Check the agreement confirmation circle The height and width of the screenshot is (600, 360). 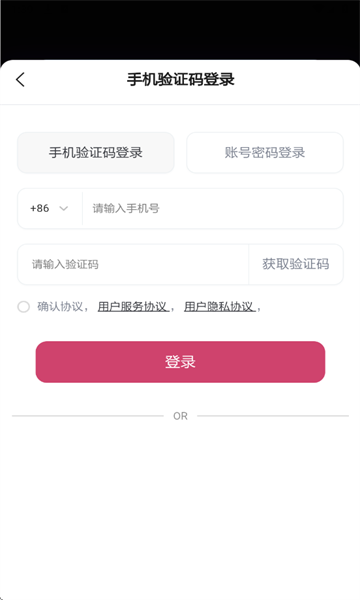pos(24,307)
